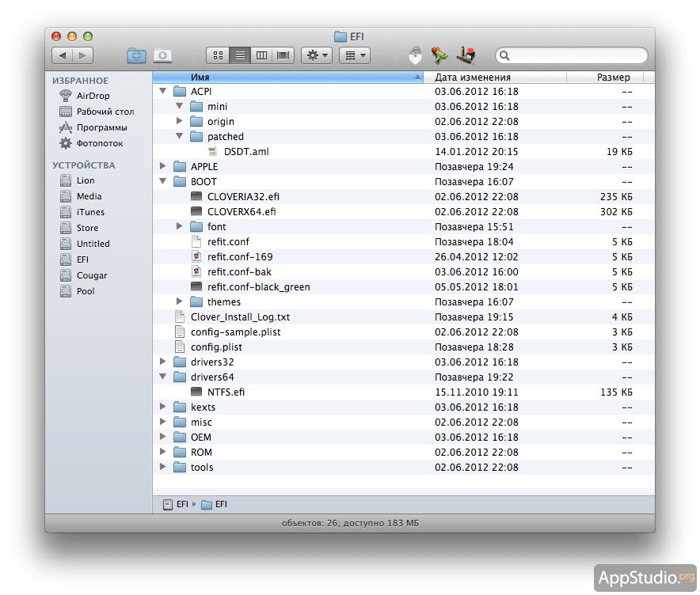Screen dimensions: 700x595
Task: Select config-sample.plist in the list
Action: (x=404, y=332)
